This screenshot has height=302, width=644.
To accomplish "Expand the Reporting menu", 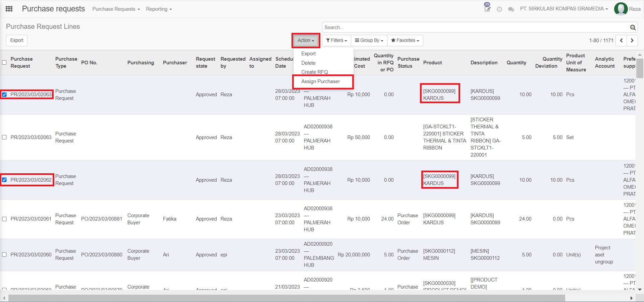I will pos(159,9).
